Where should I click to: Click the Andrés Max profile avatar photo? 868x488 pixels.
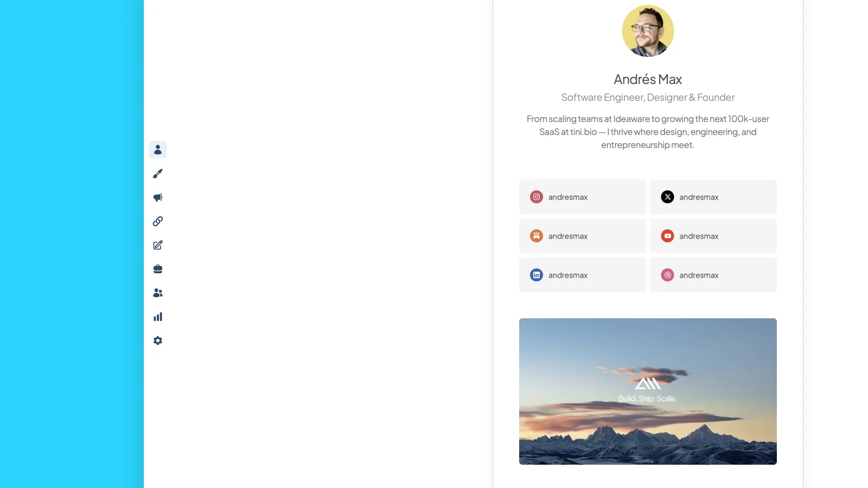(x=648, y=31)
